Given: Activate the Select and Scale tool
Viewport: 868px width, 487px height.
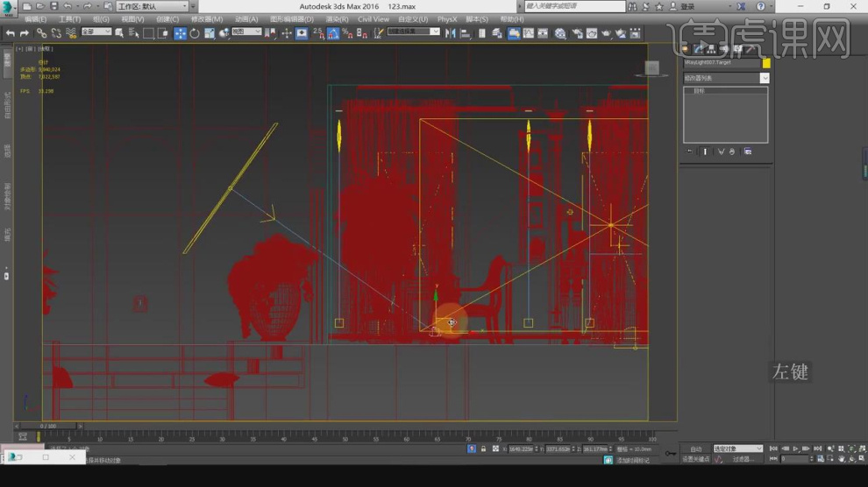Looking at the screenshot, I should (210, 33).
